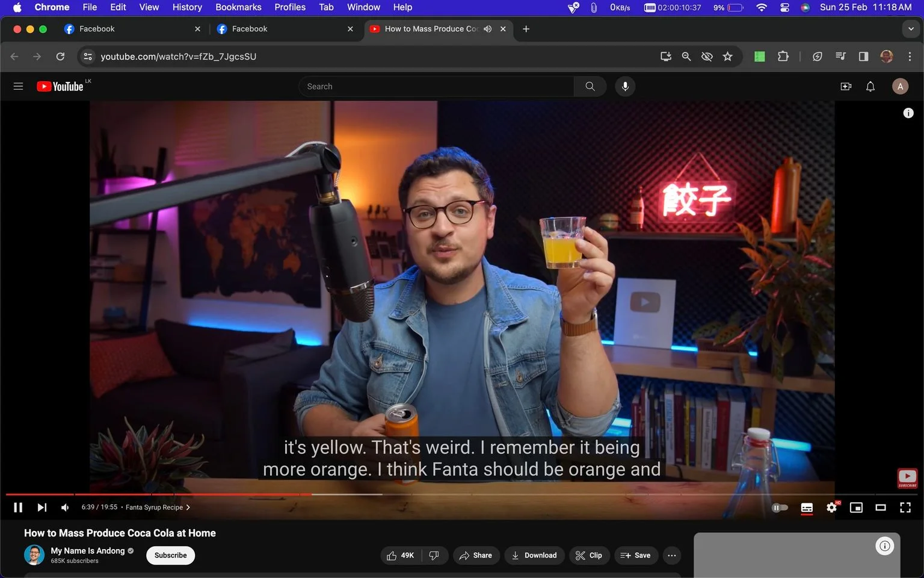
Task: Click the address bar URL
Action: (x=178, y=57)
